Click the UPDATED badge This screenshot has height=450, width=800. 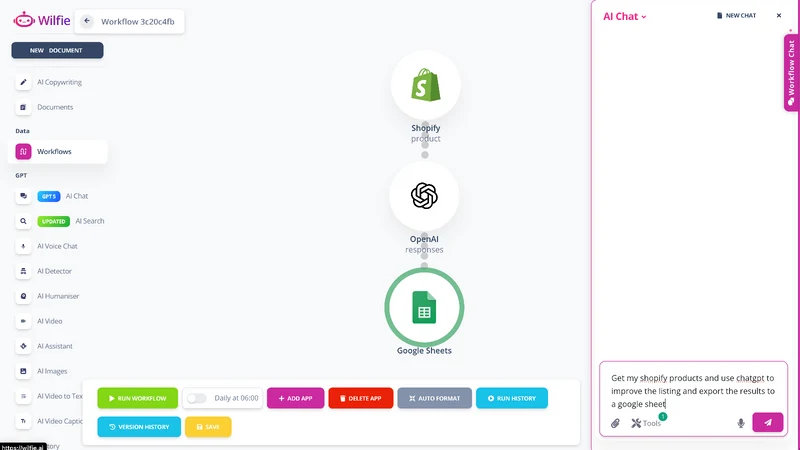coord(54,221)
